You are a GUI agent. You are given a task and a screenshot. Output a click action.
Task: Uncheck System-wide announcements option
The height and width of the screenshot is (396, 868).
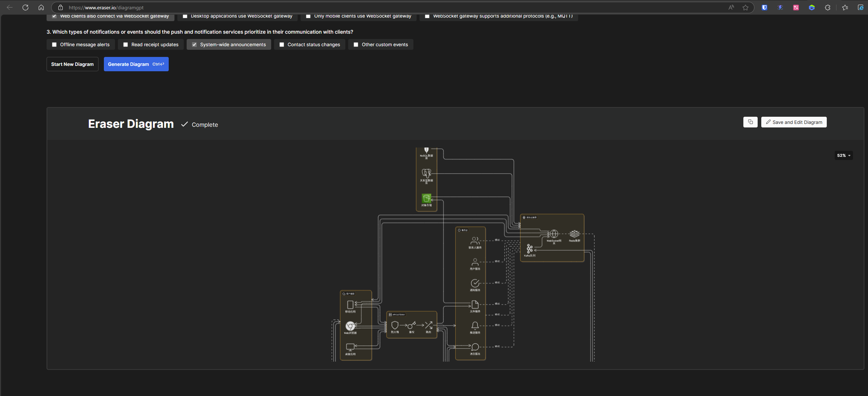coord(195,45)
